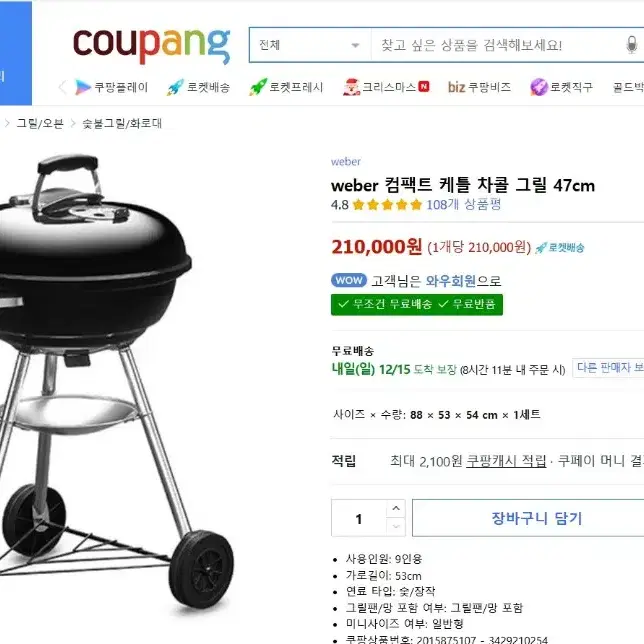Open 로켓직구 overseas purchase category
This screenshot has width=644, height=644.
pos(561,87)
